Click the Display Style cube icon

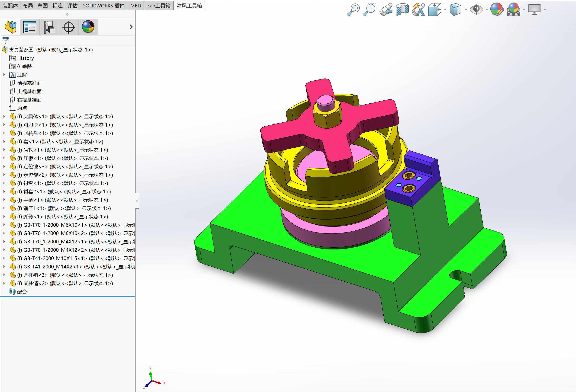click(455, 10)
